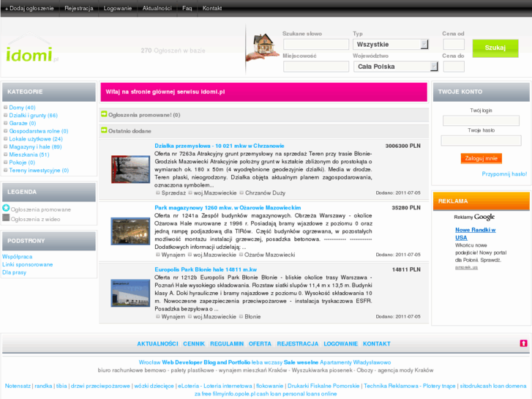Open category Mieszkania (51)
532x399 pixels.
[x=29, y=154]
